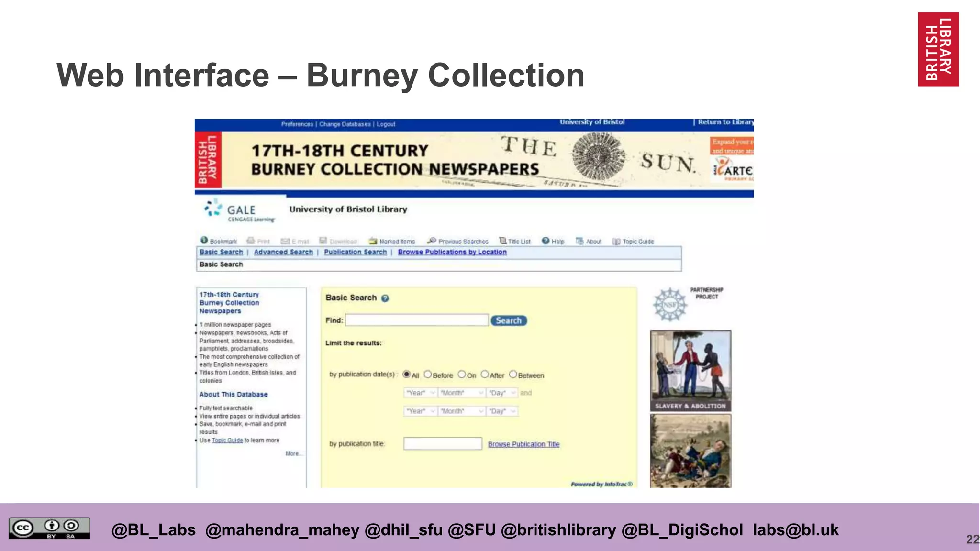Switch to Basic Search tab
Viewport: 980px width, 551px height.
point(221,252)
